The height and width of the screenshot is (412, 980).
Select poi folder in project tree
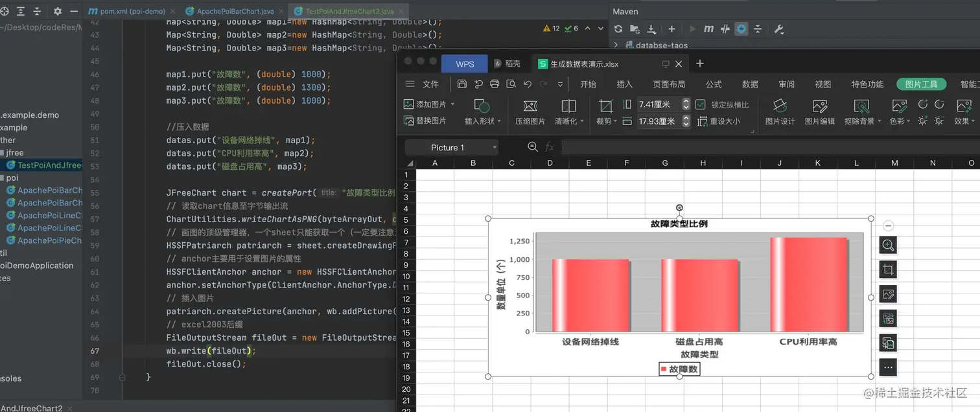point(12,177)
